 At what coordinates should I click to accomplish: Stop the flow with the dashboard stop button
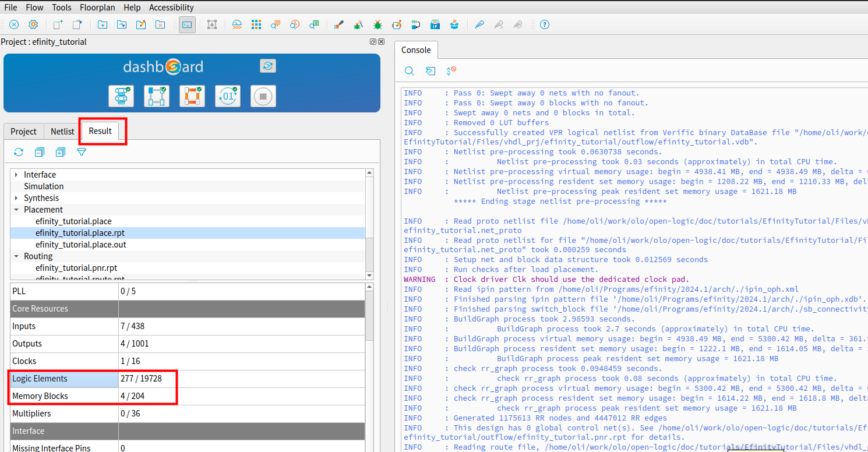(x=263, y=96)
